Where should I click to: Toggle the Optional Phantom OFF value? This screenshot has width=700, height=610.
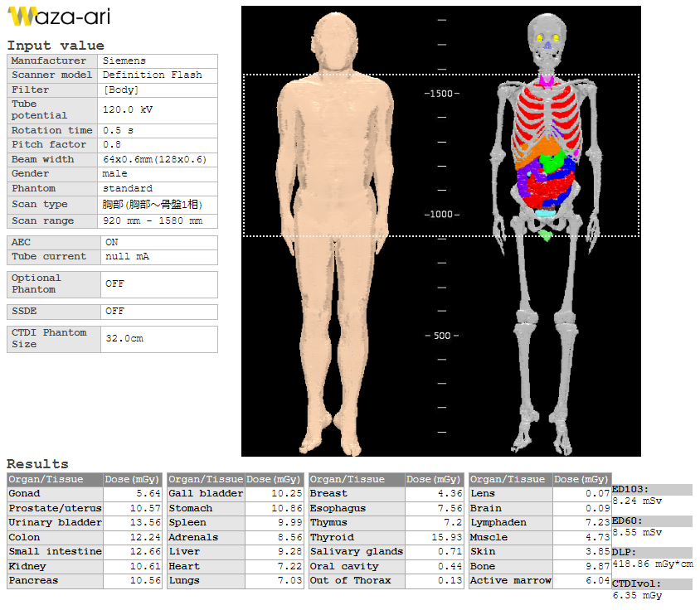click(x=158, y=283)
